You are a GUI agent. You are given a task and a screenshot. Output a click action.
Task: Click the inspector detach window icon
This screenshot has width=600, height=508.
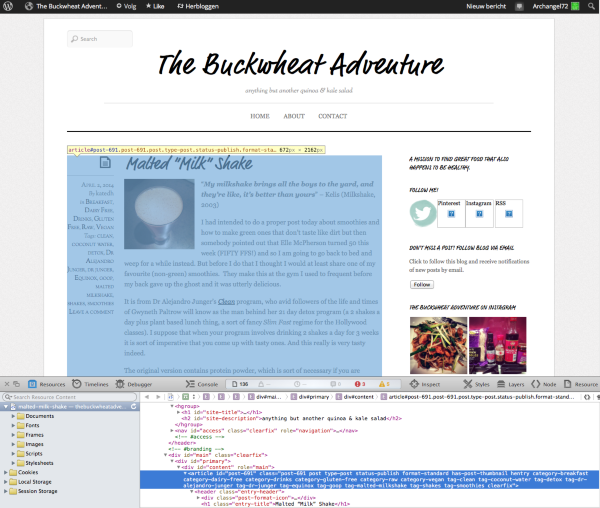[16, 384]
